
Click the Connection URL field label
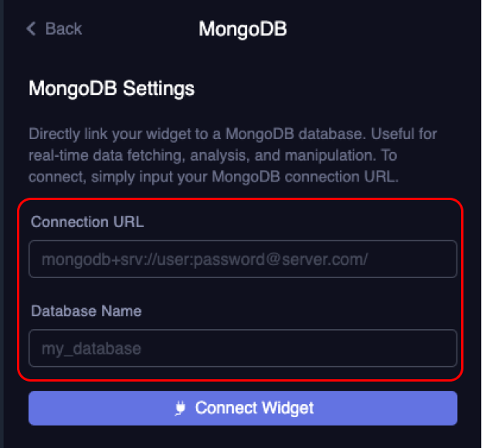point(87,222)
